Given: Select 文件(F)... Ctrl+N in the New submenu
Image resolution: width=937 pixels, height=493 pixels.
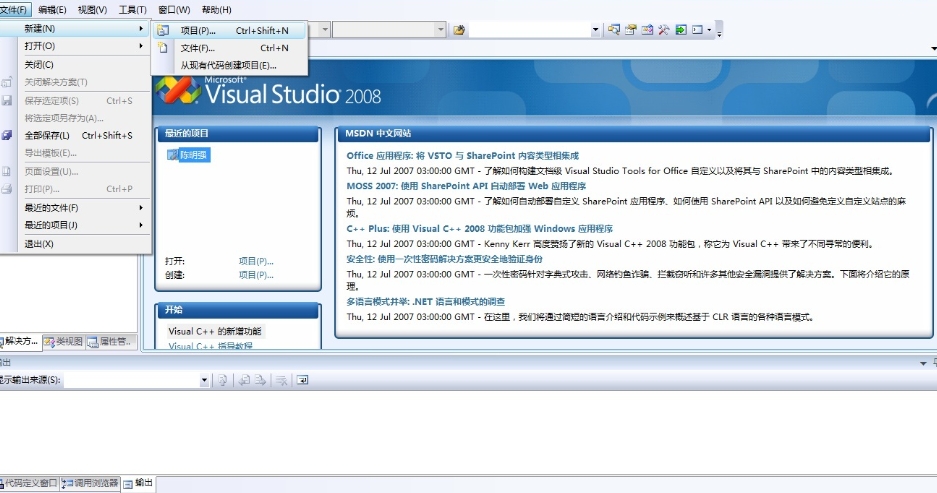Looking at the screenshot, I should [x=229, y=48].
